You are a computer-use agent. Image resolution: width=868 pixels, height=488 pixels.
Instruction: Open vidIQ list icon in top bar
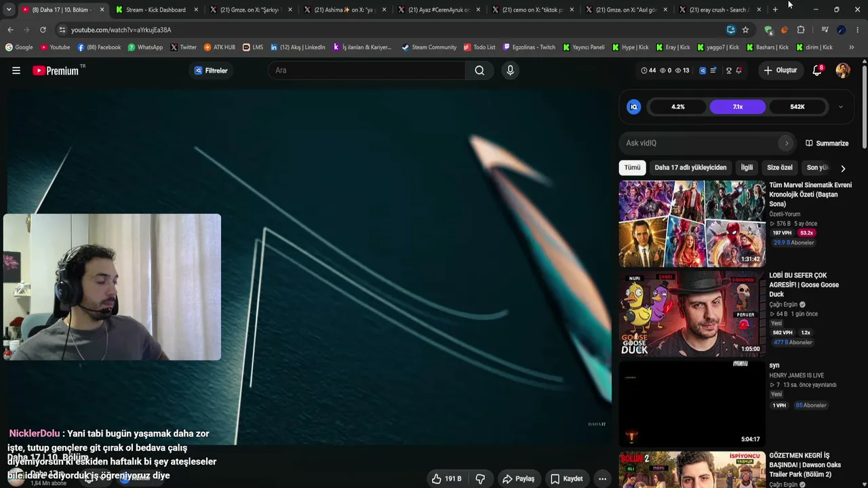(713, 70)
